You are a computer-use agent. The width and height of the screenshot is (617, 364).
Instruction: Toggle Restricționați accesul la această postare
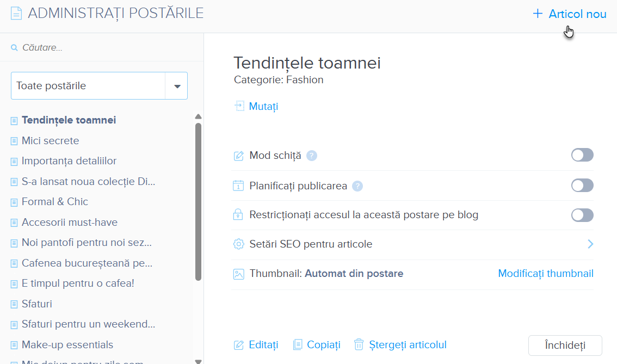point(582,215)
